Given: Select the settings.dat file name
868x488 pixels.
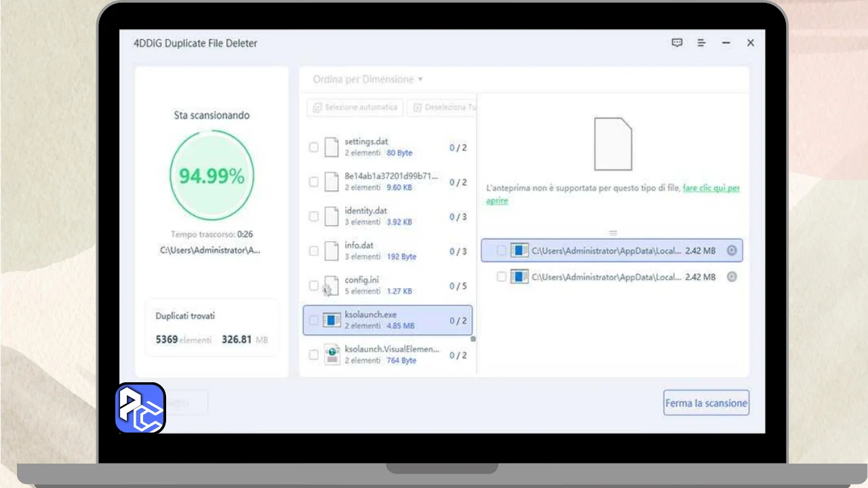Looking at the screenshot, I should (366, 142).
